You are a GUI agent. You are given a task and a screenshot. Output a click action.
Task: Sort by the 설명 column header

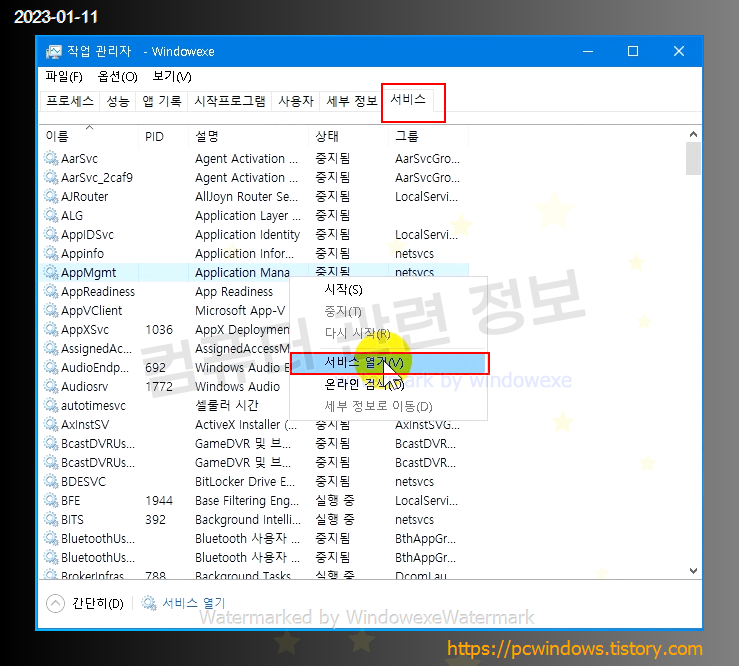point(249,137)
